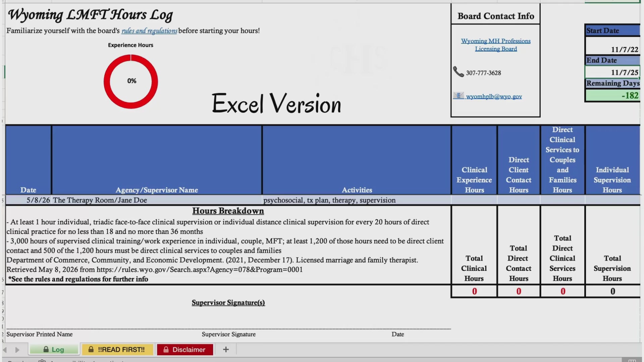The width and height of the screenshot is (644, 362).
Task: Click the Supervisor Printed Name label
Action: [40, 334]
